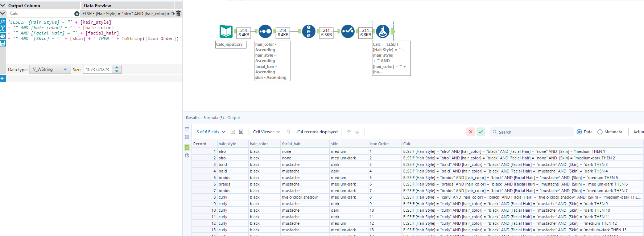644x236 pixels.
Task: Open the results messages list icon
Action: (187, 129)
